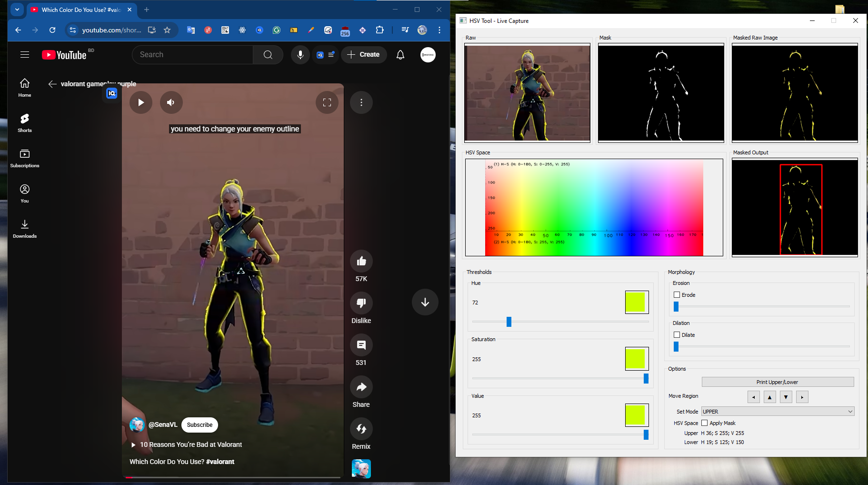Click the video progress bar
The width and height of the screenshot is (868, 485).
tap(233, 477)
